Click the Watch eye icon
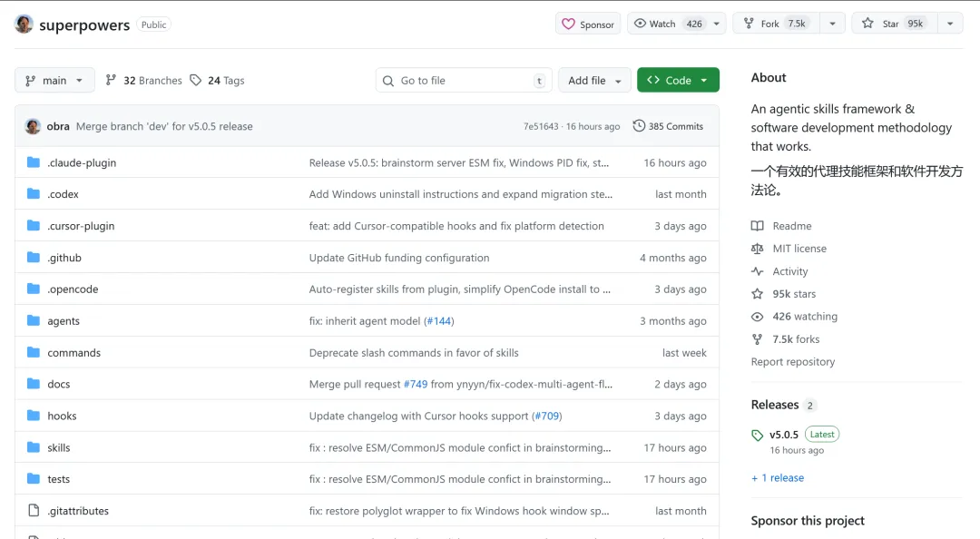Image resolution: width=980 pixels, height=539 pixels. pos(640,24)
